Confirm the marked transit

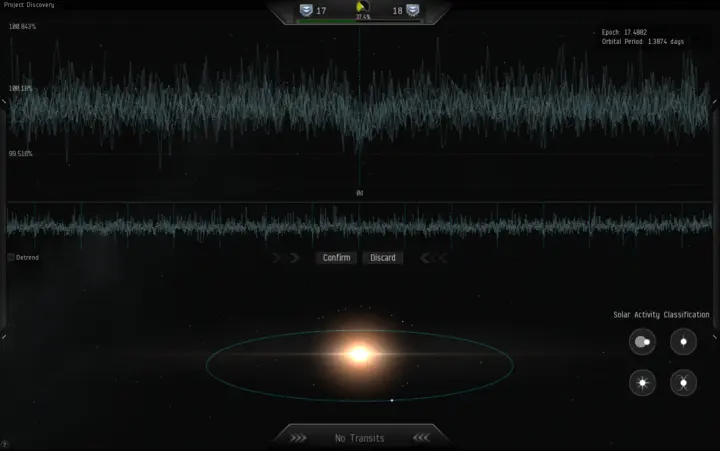click(336, 258)
